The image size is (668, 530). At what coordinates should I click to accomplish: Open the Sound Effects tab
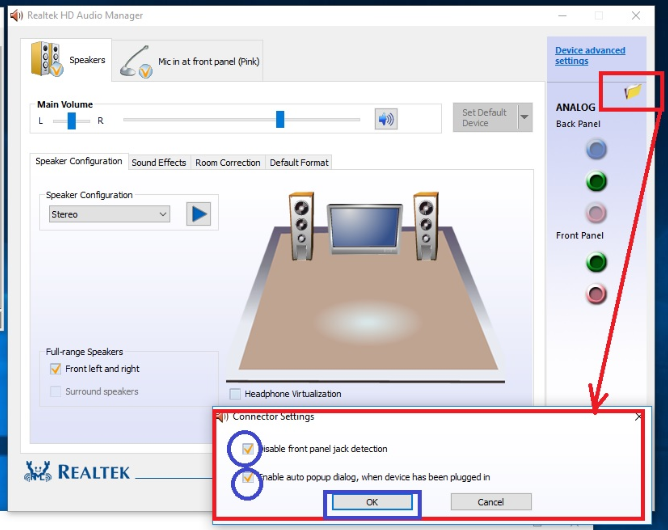pyautogui.click(x=159, y=163)
